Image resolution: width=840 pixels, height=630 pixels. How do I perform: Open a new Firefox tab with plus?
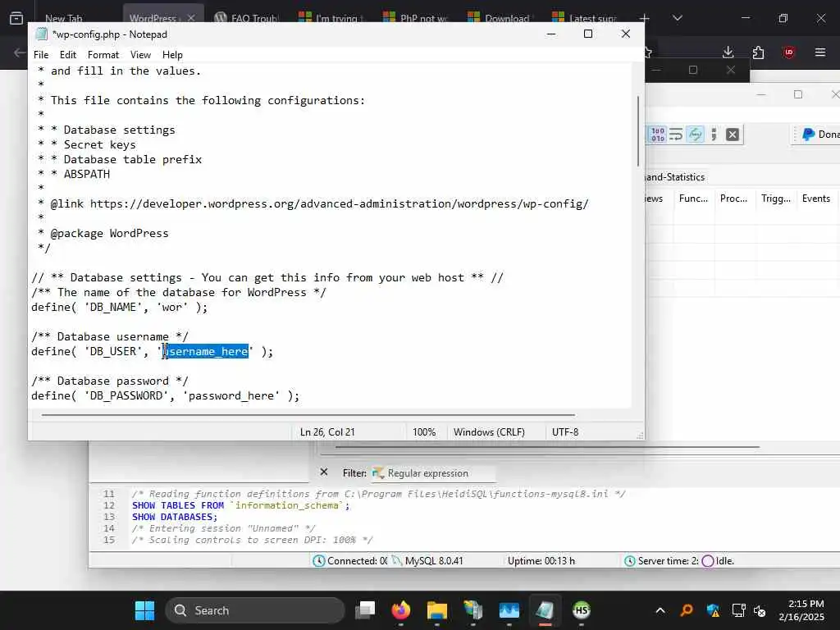(x=645, y=18)
